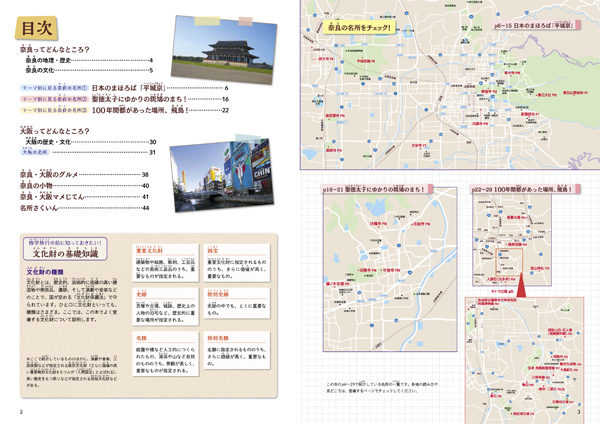Click page number 31 in the contents
Viewport: 600px width, 424px height.
pos(152,152)
